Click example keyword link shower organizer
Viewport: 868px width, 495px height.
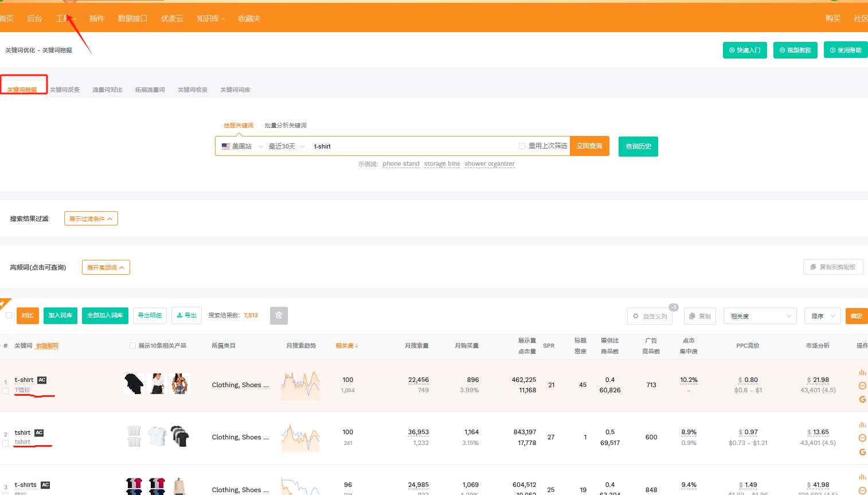(x=490, y=164)
